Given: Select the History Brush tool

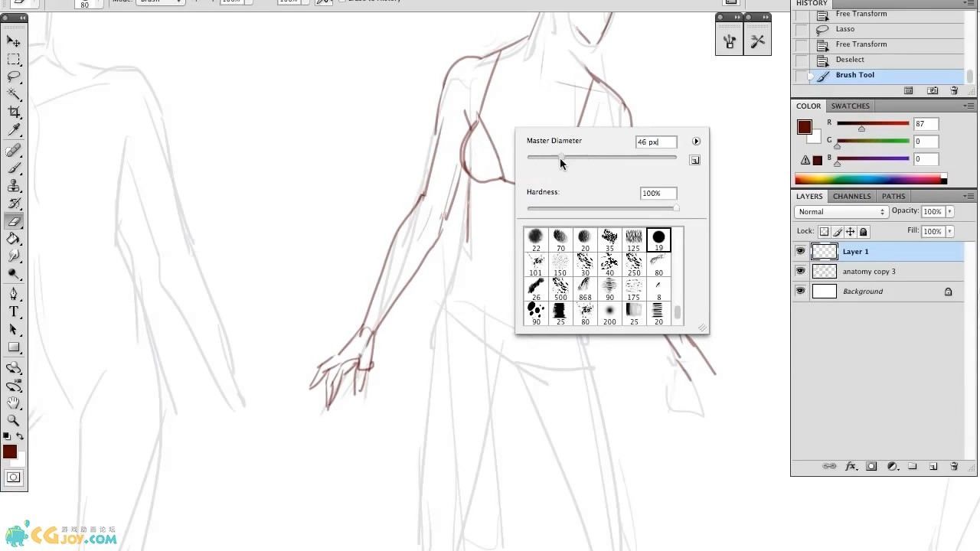Looking at the screenshot, I should (14, 204).
